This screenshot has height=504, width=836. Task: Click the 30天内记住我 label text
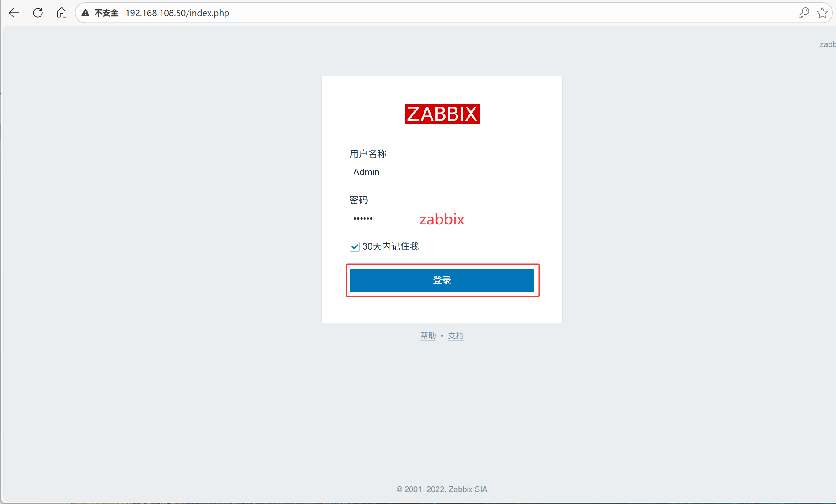click(x=390, y=246)
